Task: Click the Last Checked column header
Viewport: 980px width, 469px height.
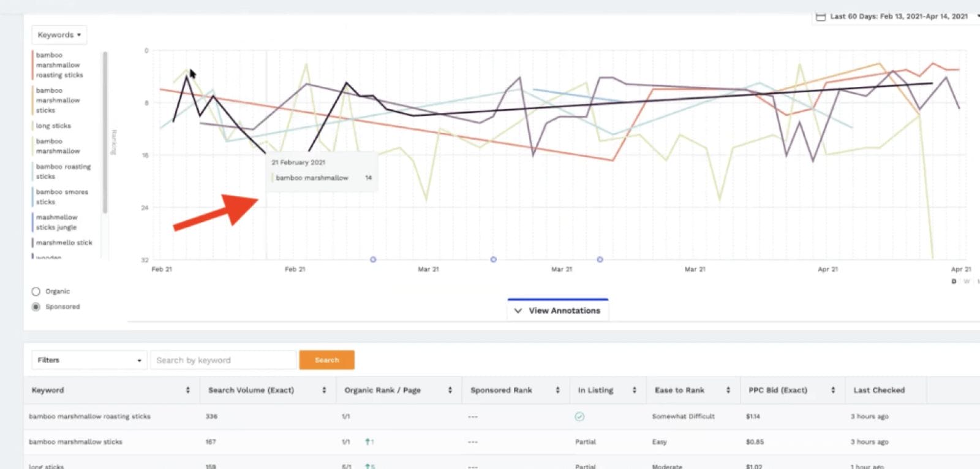Action: (x=878, y=390)
